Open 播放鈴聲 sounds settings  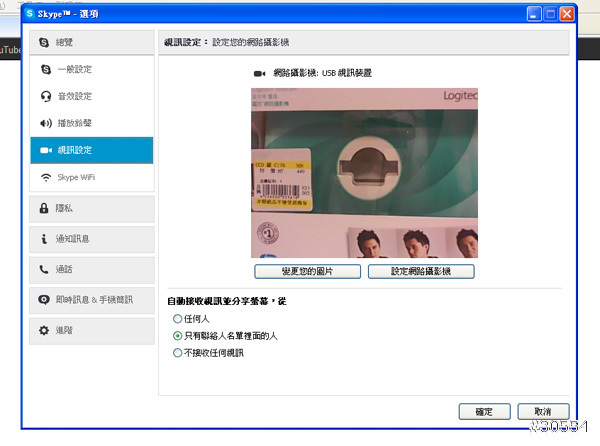[x=92, y=123]
